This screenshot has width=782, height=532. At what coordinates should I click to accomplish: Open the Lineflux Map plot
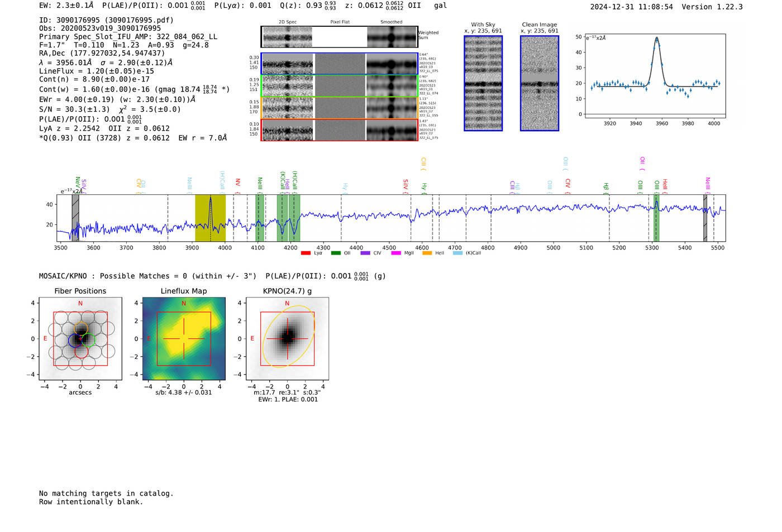coord(184,339)
